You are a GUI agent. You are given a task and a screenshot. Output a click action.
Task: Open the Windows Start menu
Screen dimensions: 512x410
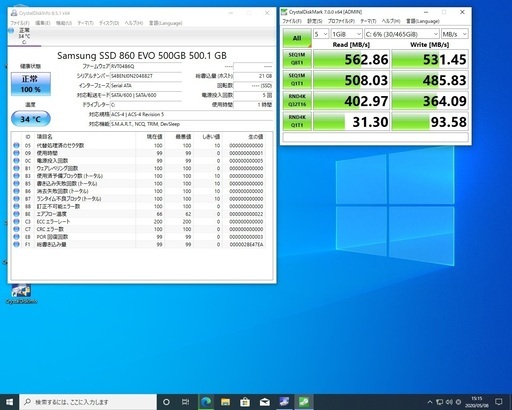tap(9, 402)
